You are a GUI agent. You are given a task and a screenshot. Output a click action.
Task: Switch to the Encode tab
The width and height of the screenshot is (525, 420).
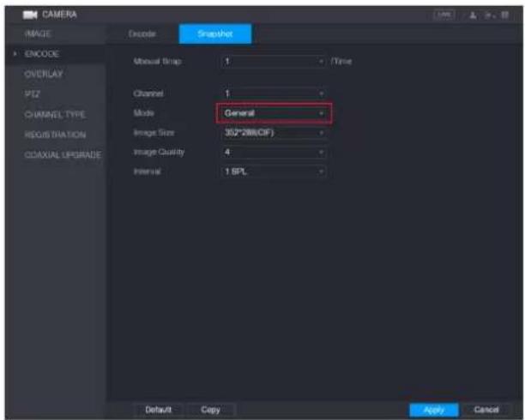(x=142, y=33)
